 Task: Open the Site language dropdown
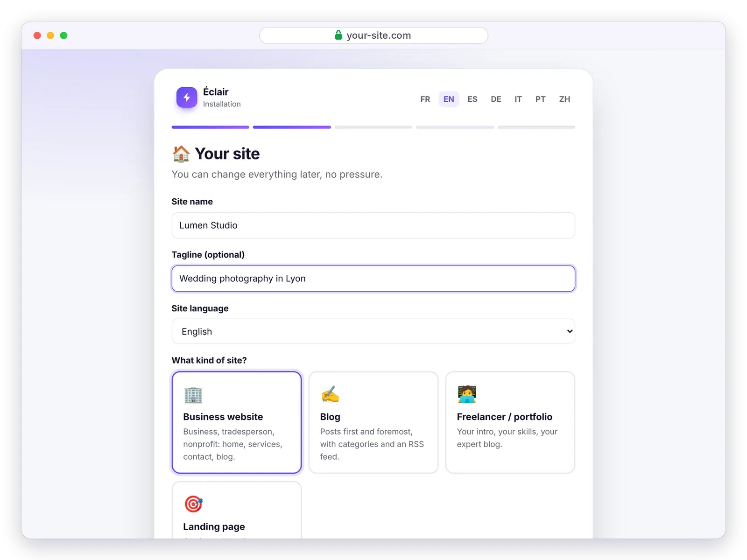point(373,331)
